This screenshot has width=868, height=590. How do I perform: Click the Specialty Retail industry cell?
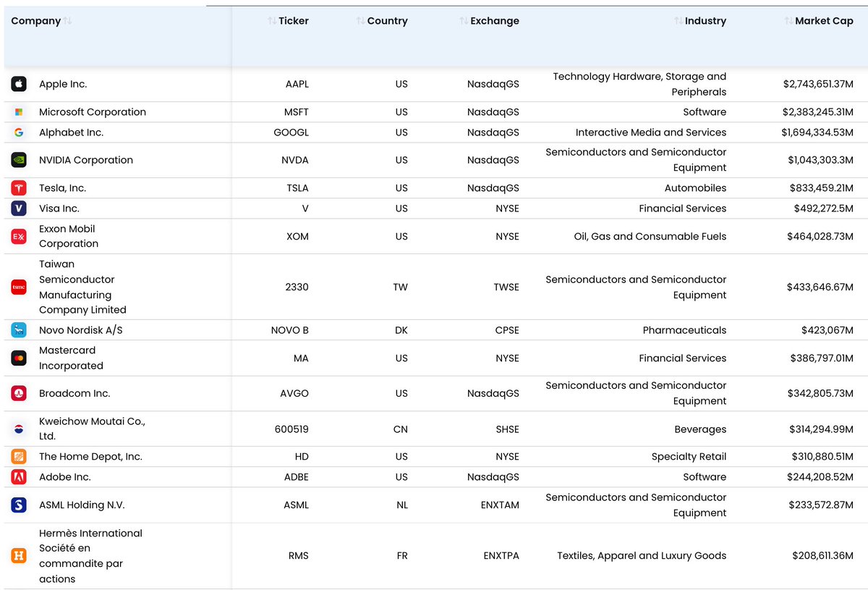[x=689, y=457]
